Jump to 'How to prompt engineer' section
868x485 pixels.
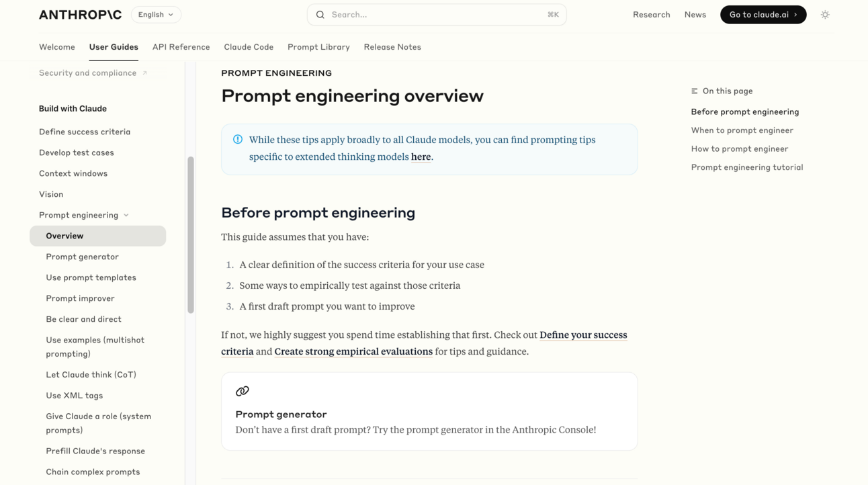pyautogui.click(x=740, y=148)
